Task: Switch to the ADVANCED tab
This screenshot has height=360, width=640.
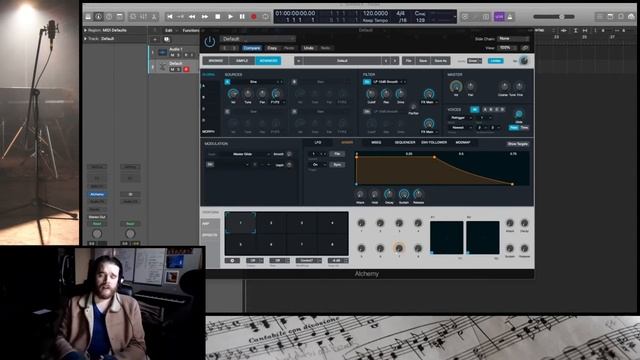Action: 268,61
